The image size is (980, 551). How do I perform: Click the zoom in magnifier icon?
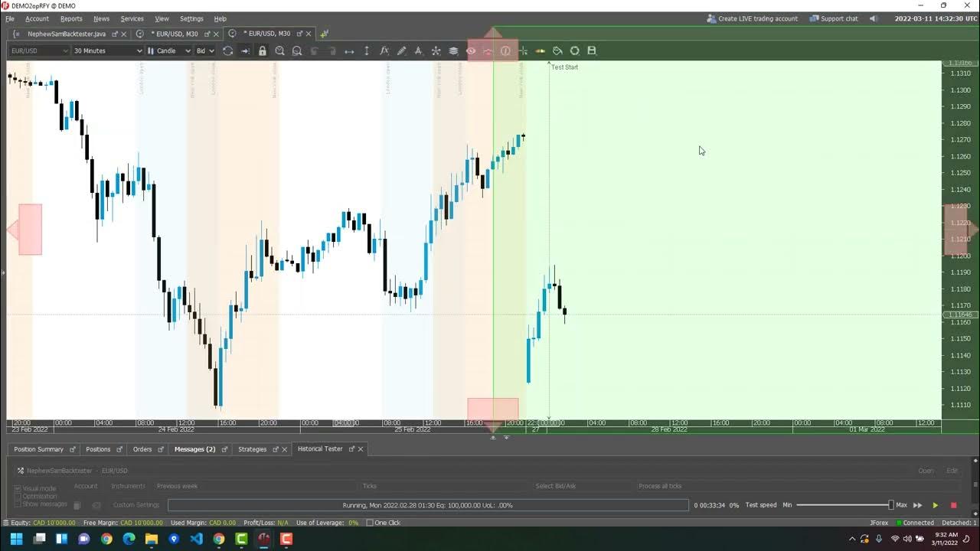point(279,51)
